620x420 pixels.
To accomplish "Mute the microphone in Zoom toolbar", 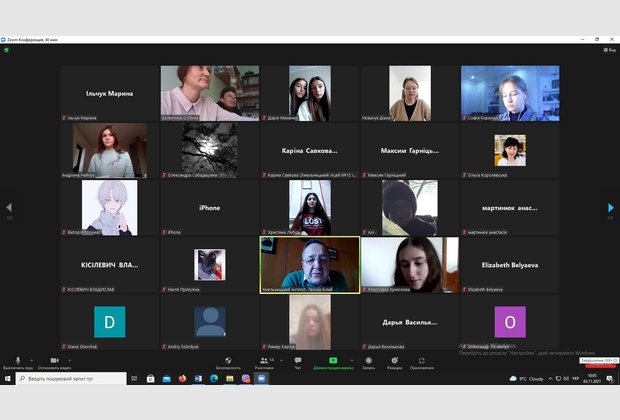I will pos(17,363).
